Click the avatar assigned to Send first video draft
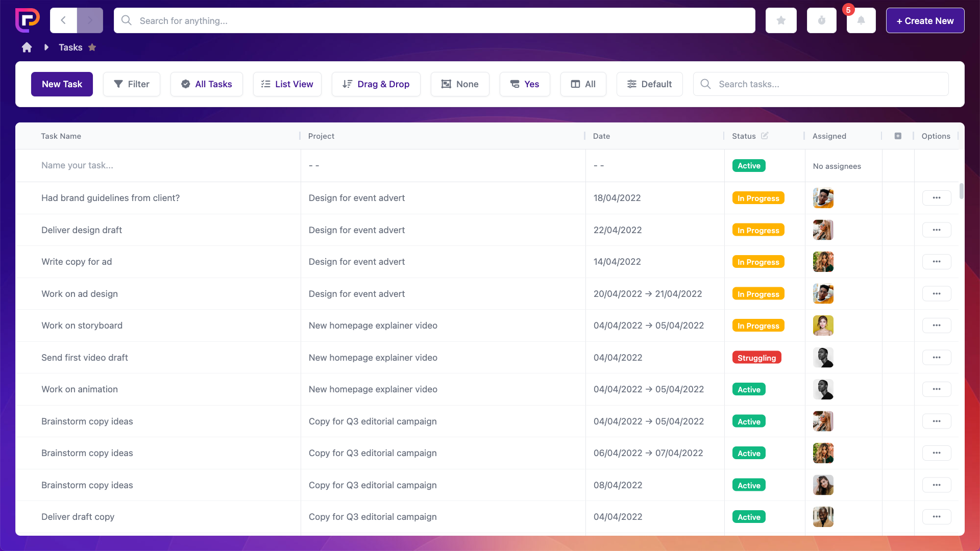This screenshot has width=980, height=551. point(823,357)
